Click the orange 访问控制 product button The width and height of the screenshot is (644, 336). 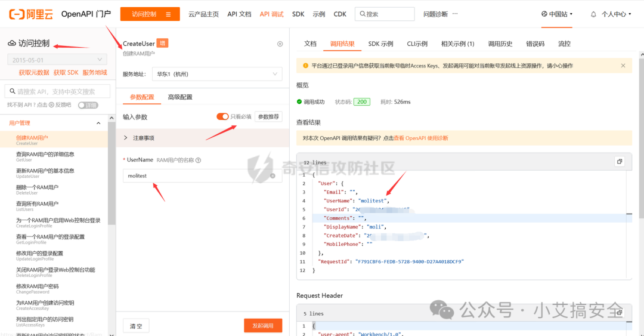(150, 14)
